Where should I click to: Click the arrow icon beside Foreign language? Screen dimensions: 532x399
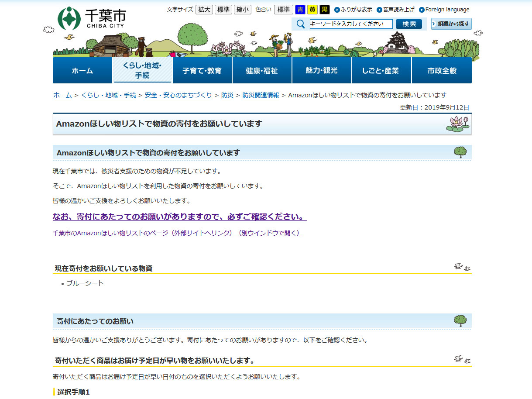(422, 10)
